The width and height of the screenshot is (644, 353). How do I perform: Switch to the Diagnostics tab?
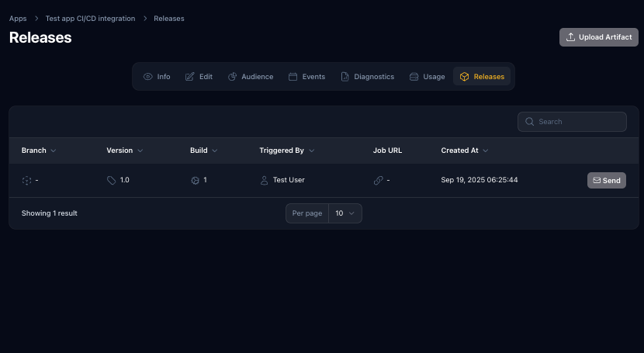367,77
